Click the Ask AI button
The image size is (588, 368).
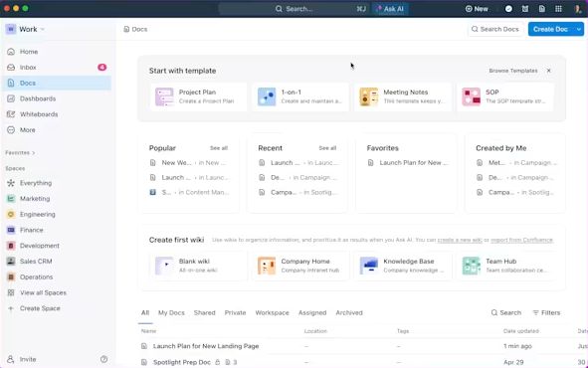tap(390, 9)
